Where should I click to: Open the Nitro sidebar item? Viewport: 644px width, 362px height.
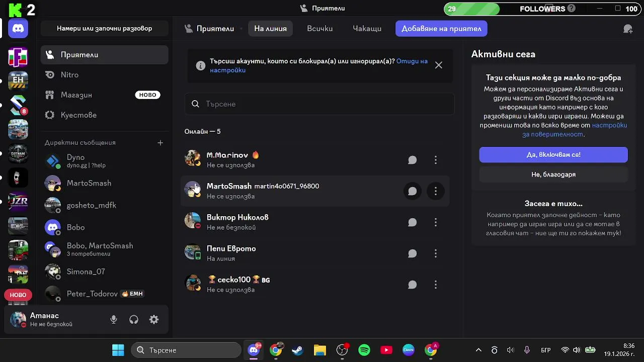point(105,75)
